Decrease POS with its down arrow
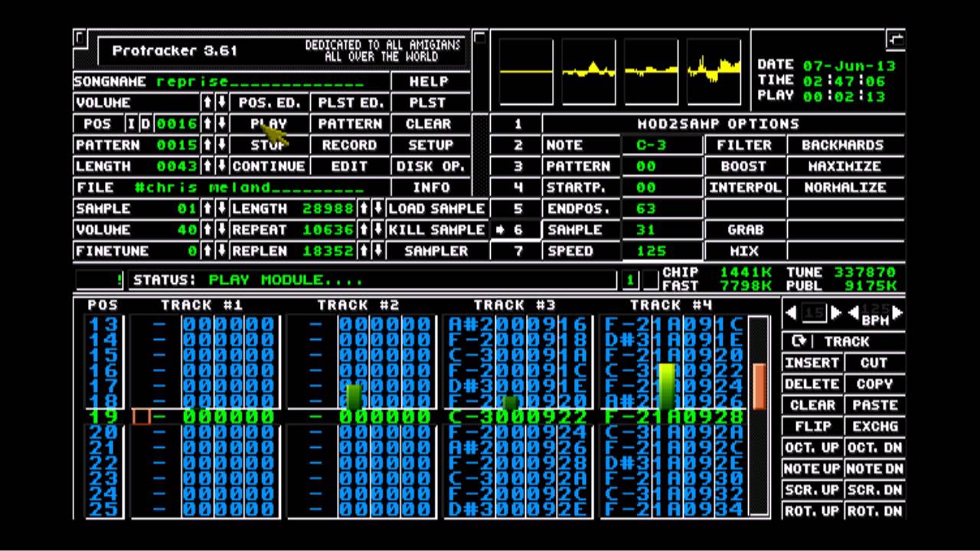The width and height of the screenshot is (980, 551). (221, 124)
